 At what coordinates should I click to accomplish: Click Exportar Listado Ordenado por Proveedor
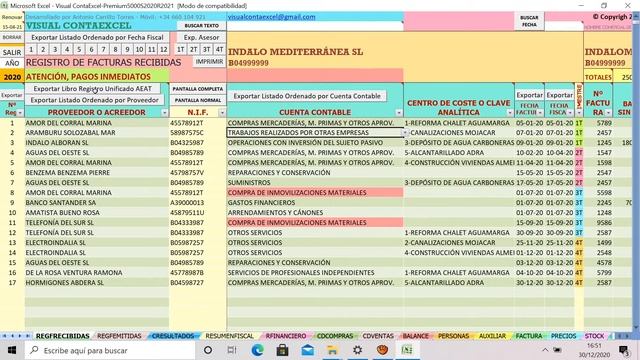[95, 100]
